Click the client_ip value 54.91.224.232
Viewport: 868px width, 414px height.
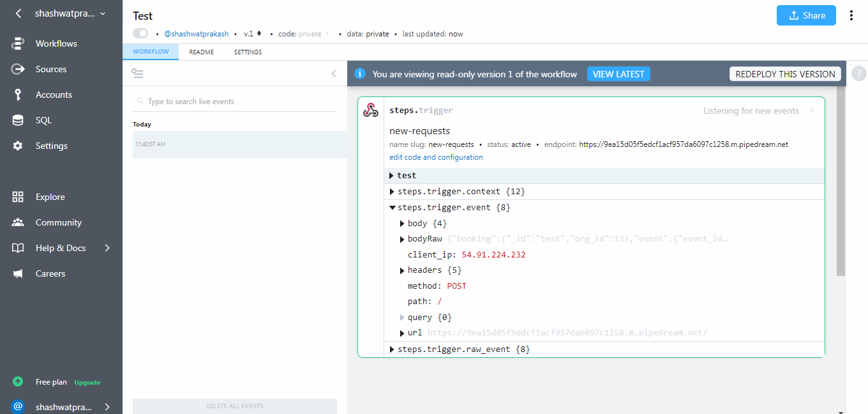pyautogui.click(x=493, y=255)
